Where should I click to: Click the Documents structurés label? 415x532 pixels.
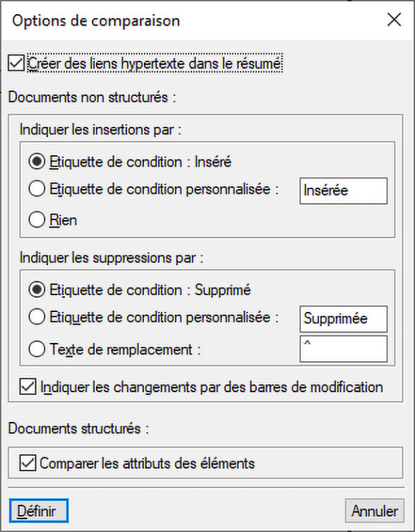tap(78, 429)
